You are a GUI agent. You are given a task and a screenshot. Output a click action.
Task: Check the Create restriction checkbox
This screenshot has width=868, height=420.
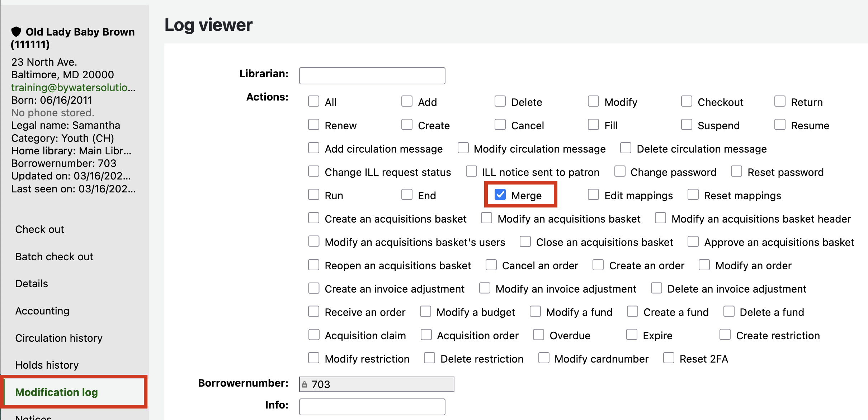725,335
